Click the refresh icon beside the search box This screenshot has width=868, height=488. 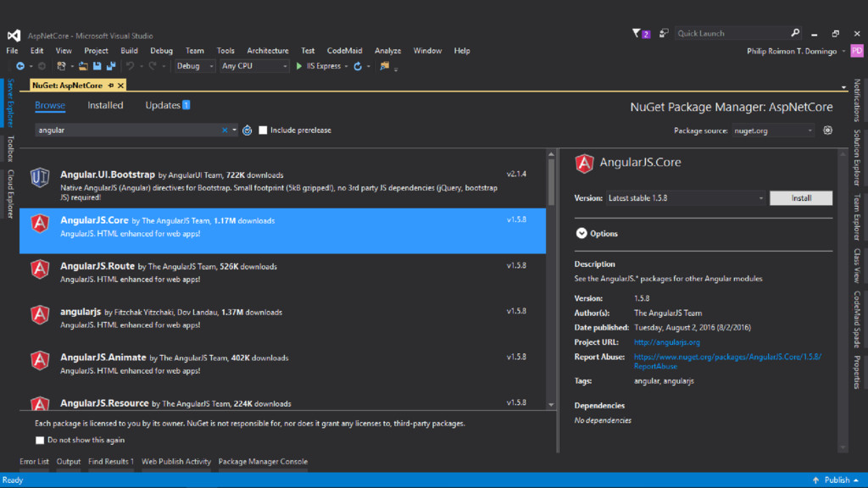248,130
